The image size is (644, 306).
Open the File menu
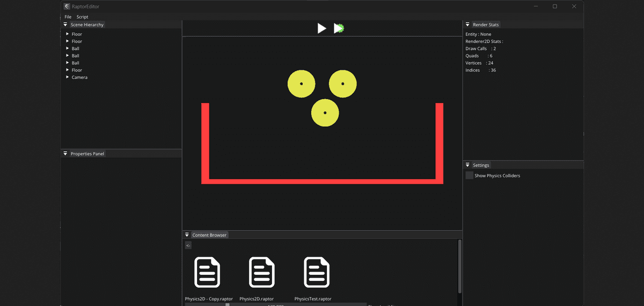tap(68, 17)
